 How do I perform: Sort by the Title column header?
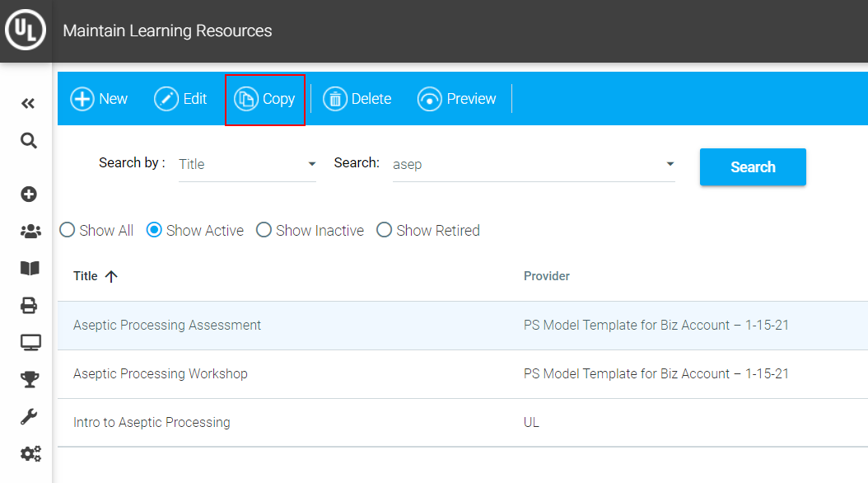click(86, 276)
